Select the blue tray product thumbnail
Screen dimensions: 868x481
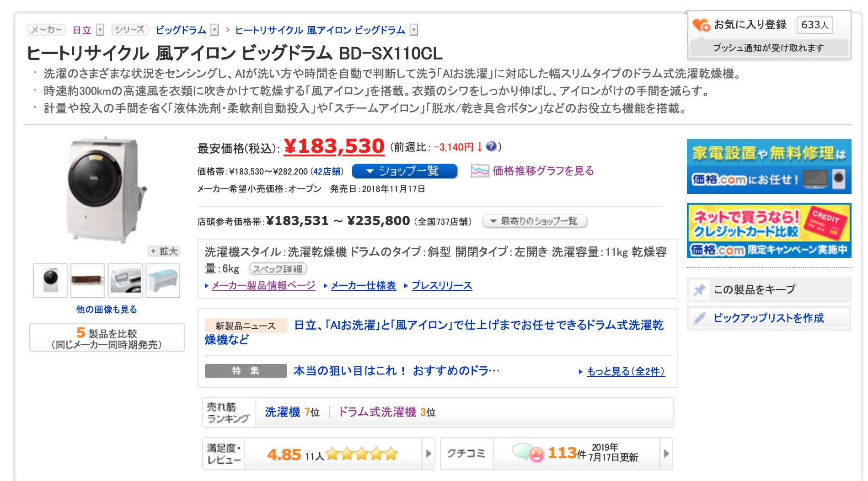tap(163, 280)
